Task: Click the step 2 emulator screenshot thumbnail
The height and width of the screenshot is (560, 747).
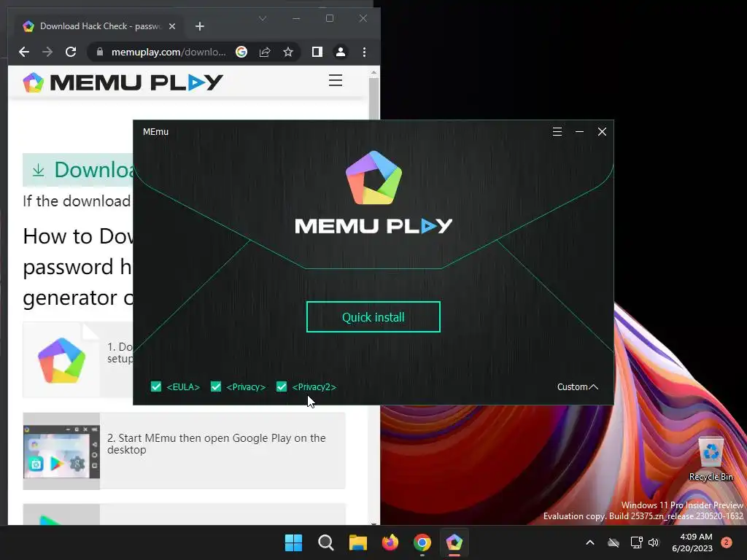Action: (61, 451)
